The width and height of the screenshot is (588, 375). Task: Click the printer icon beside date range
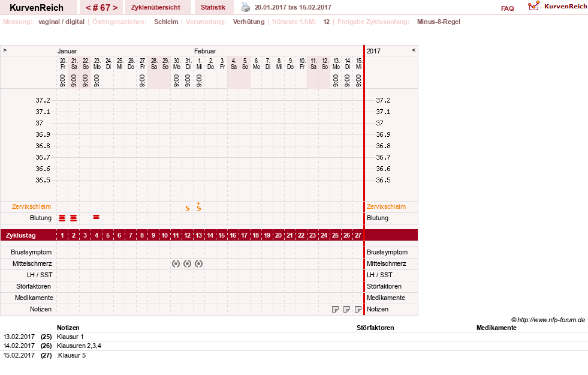pos(245,7)
